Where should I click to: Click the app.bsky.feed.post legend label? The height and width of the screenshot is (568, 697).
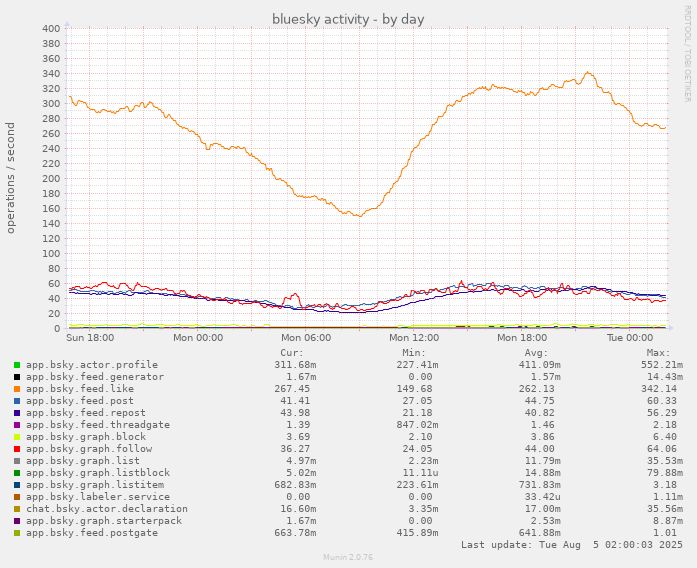(x=80, y=401)
